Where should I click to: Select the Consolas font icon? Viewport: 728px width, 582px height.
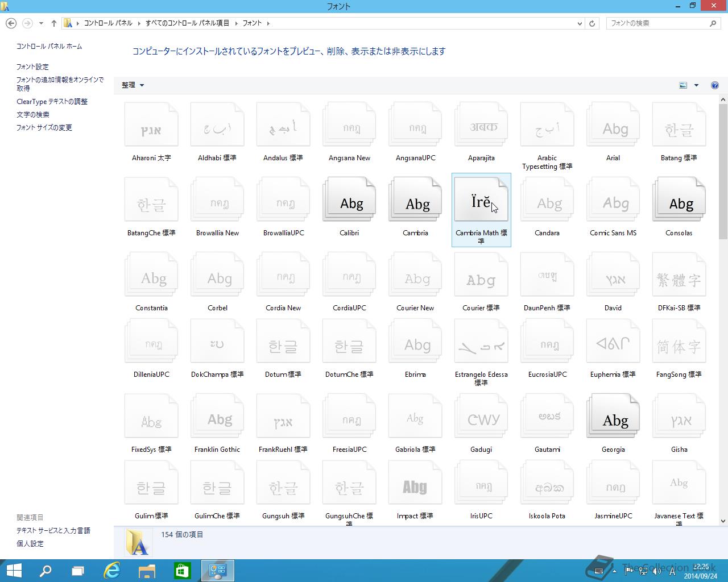click(679, 199)
